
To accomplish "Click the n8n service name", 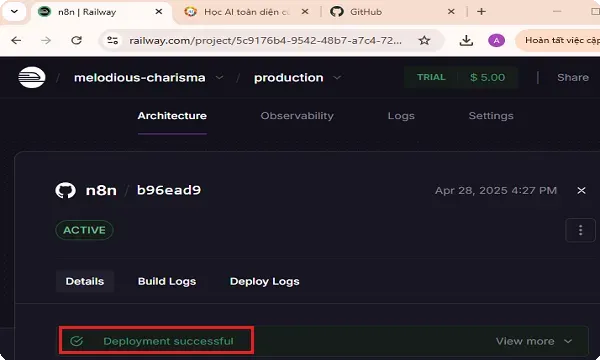I will coord(101,190).
